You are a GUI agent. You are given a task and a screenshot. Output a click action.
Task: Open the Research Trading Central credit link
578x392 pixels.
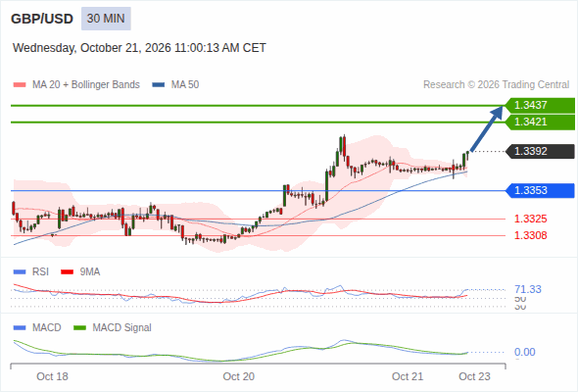click(496, 85)
